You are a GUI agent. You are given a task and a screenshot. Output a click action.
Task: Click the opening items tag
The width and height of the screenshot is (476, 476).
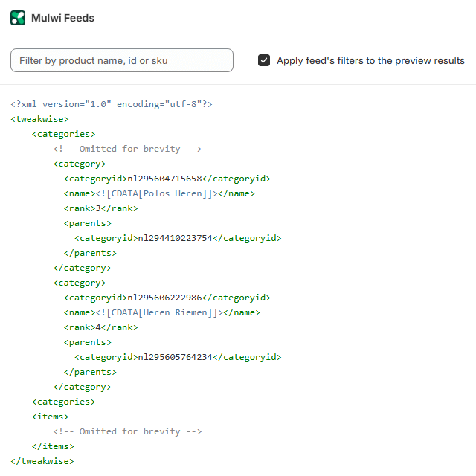pyautogui.click(x=50, y=416)
